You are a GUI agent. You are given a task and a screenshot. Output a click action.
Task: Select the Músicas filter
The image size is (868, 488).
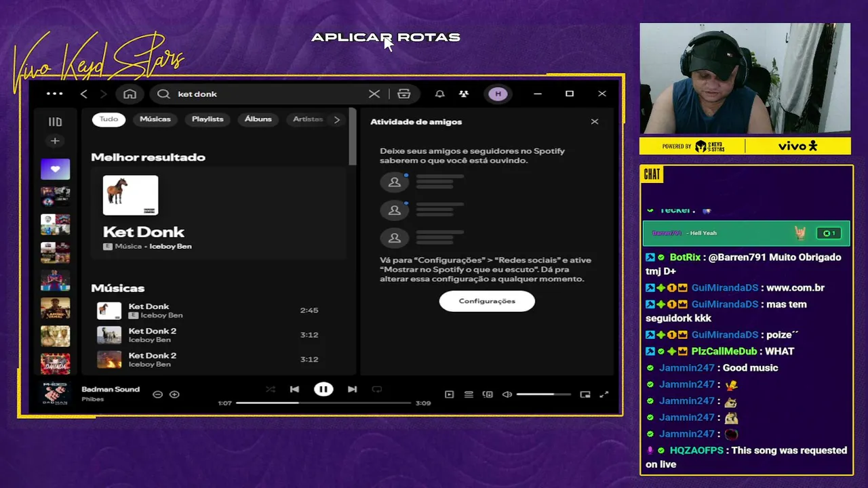155,119
